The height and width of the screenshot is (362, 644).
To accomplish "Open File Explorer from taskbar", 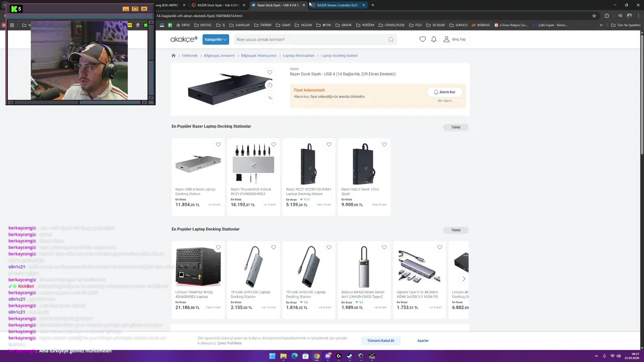I will [x=283, y=356].
